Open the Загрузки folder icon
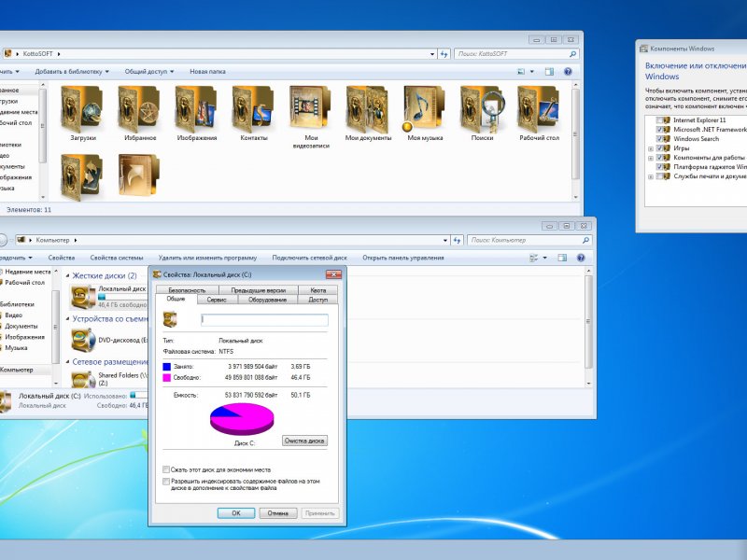Viewport: 747px width, 560px height. pyautogui.click(x=82, y=109)
